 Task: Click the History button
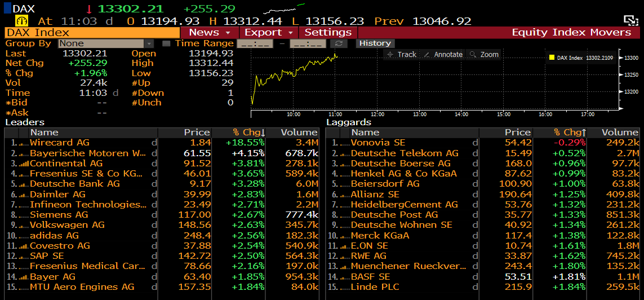(x=375, y=43)
